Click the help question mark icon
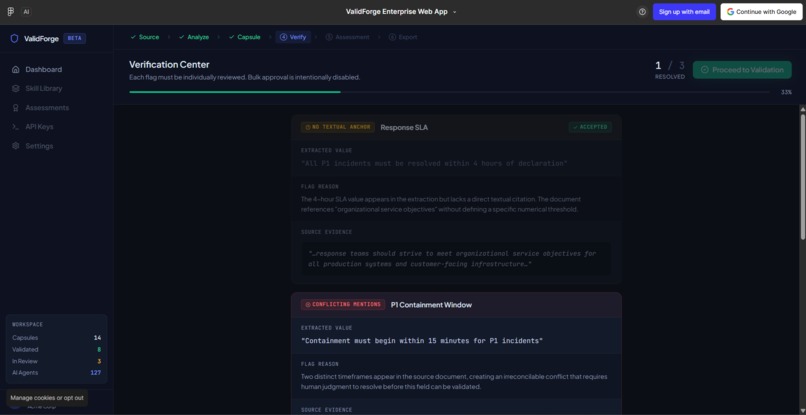This screenshot has width=806, height=415. pyautogui.click(x=642, y=12)
